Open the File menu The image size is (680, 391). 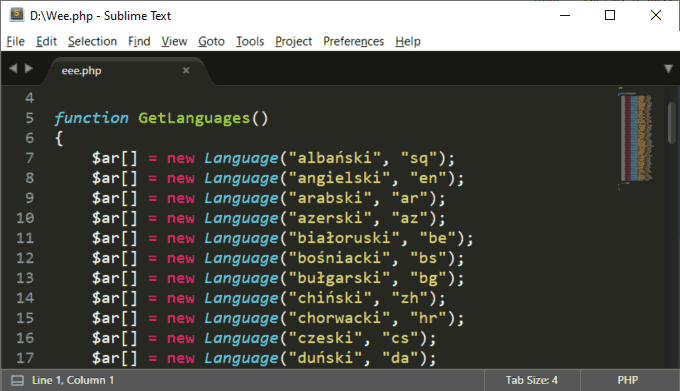16,41
